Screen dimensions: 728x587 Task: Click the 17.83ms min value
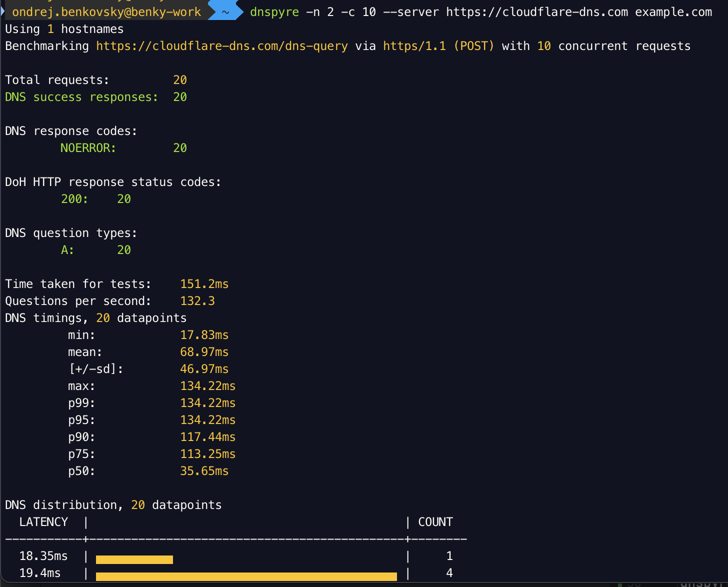click(204, 335)
